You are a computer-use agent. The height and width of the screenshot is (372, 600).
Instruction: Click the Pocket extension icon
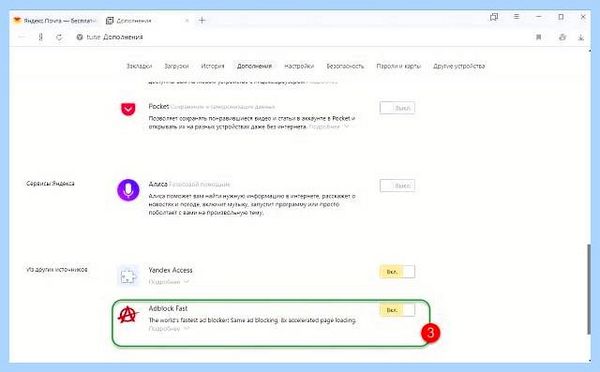pyautogui.click(x=128, y=109)
